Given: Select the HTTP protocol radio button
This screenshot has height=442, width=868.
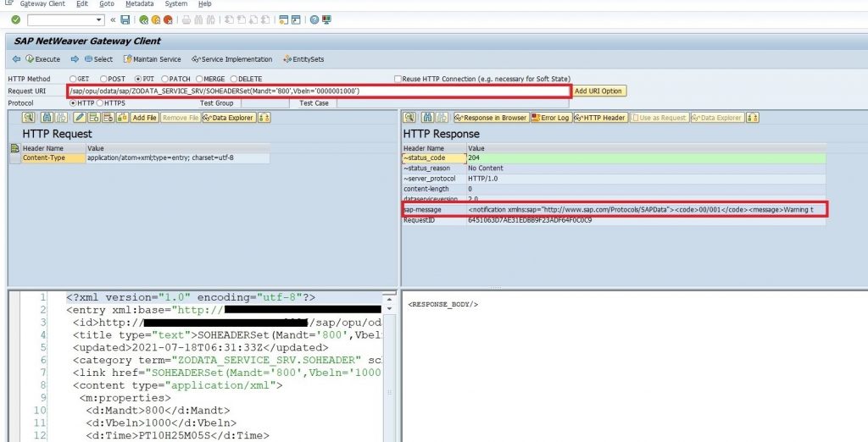Looking at the screenshot, I should (73, 103).
